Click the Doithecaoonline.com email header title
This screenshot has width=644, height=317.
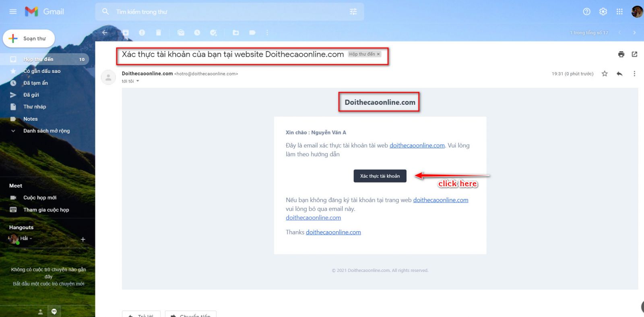point(380,102)
